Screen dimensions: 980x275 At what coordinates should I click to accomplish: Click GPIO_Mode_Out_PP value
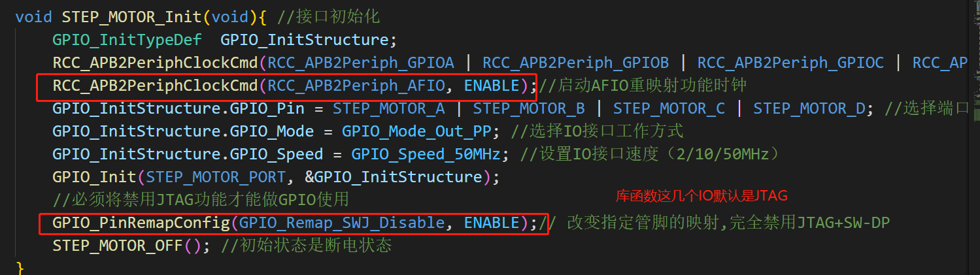coord(417,131)
